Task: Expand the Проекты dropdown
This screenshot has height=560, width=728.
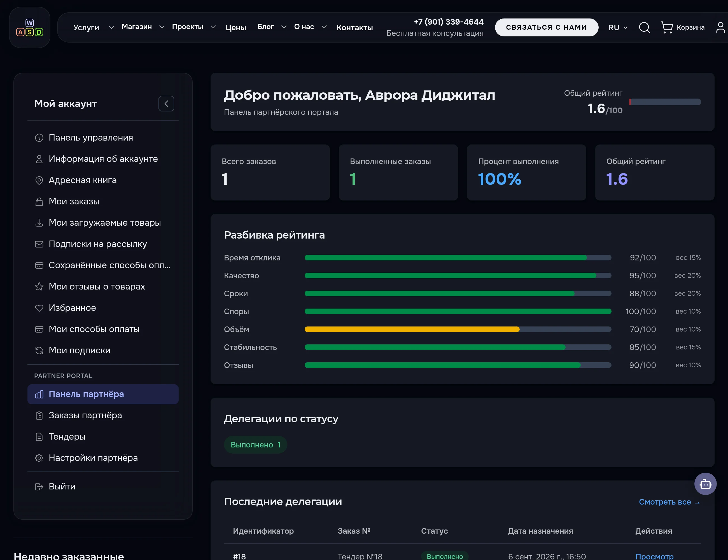Action: (213, 27)
